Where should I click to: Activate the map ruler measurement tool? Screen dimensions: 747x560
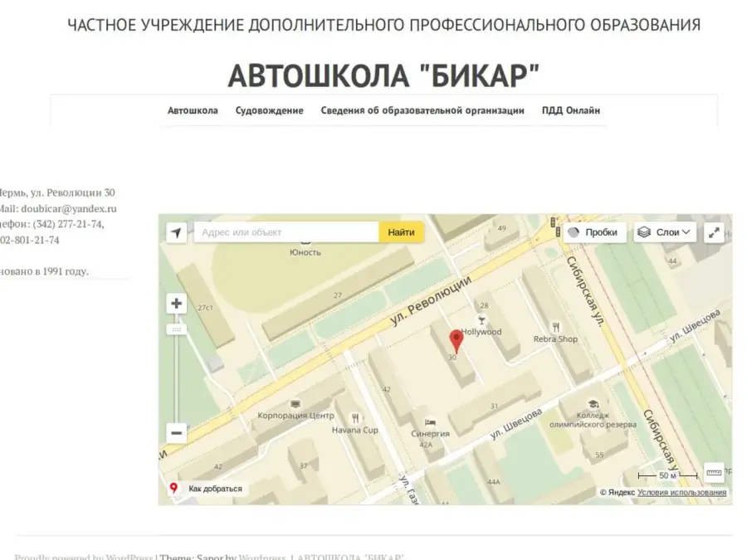coord(714,473)
